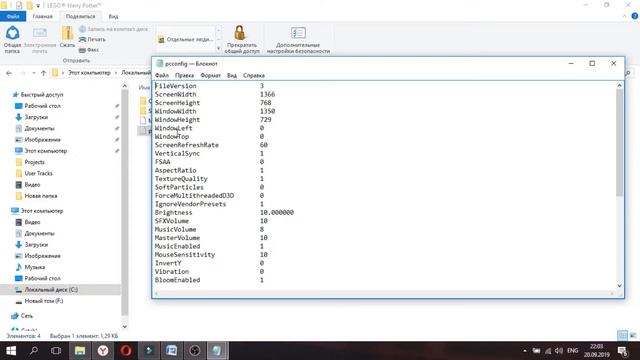
Task: Click Notepad scrollbar down arrow
Action: tap(619, 286)
